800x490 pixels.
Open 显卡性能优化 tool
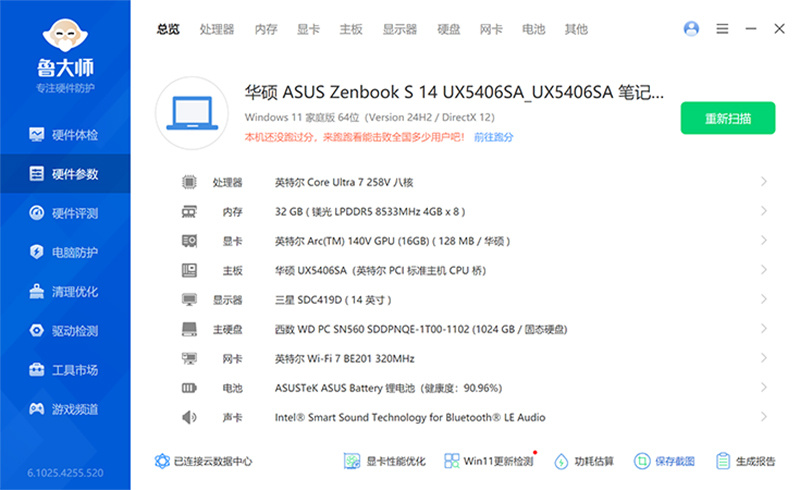click(x=385, y=461)
